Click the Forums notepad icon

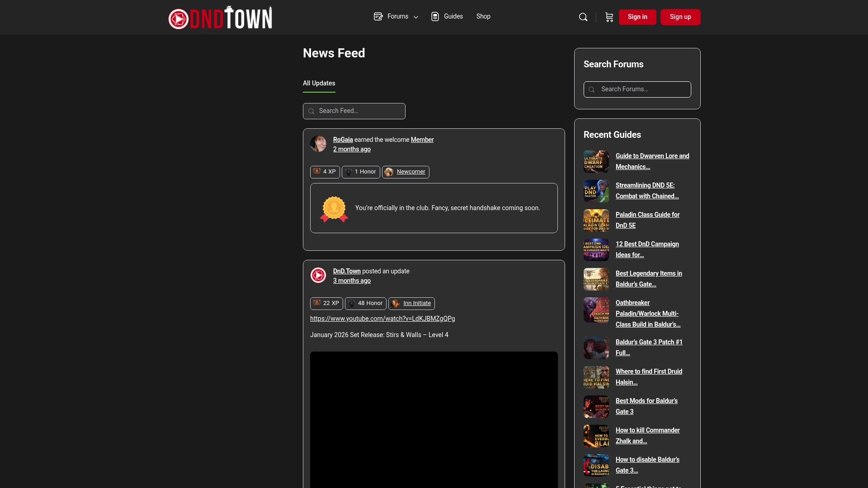[378, 17]
